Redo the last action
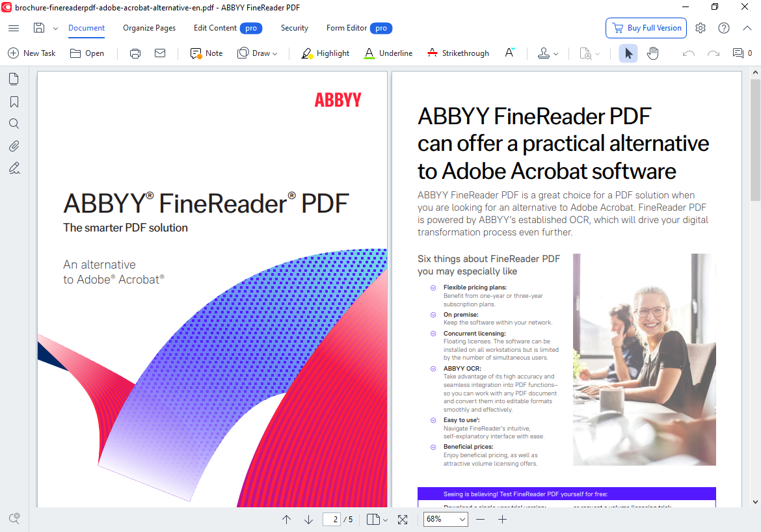The image size is (761, 532). click(x=714, y=53)
